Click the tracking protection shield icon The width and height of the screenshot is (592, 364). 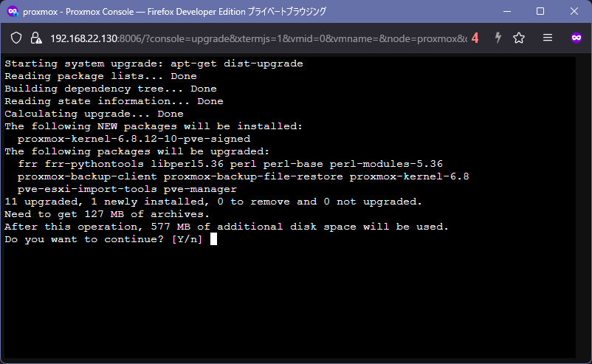[x=16, y=38]
